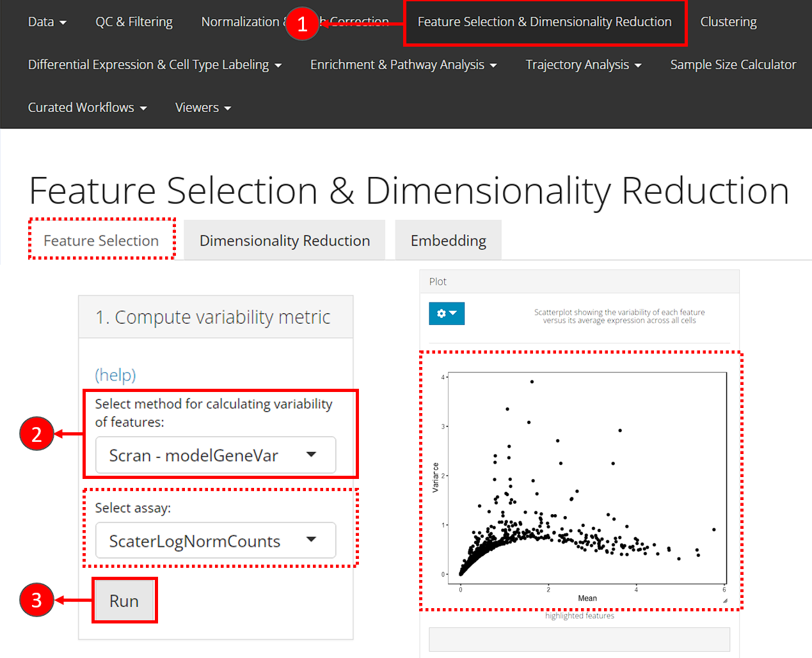Open the Data dropdown menu

click(47, 22)
